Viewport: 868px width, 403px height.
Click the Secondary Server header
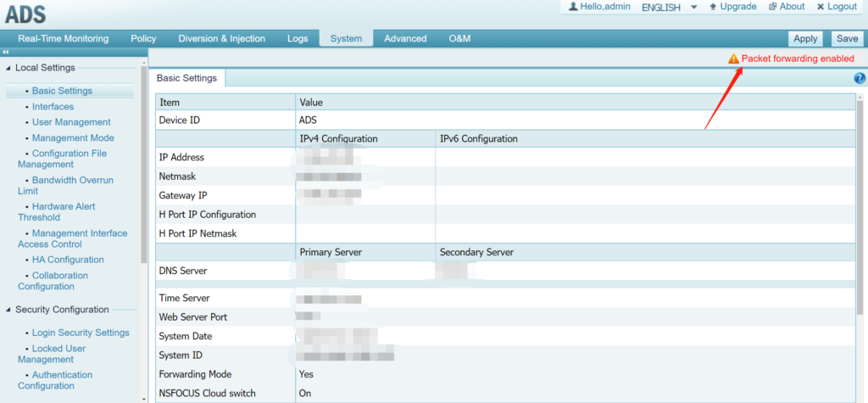point(476,252)
